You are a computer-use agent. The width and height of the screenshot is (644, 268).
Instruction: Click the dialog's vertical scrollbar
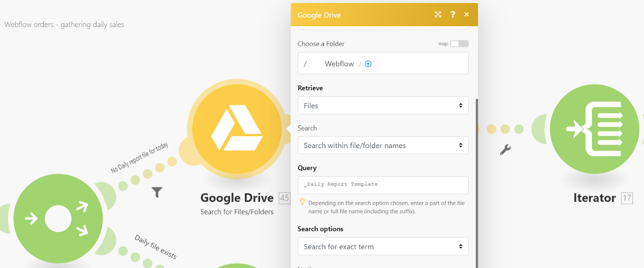477,183
